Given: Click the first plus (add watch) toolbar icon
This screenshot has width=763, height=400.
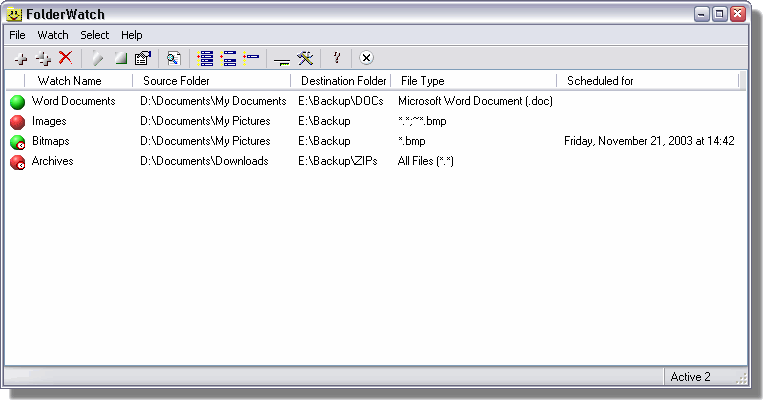Looking at the screenshot, I should (x=21, y=59).
